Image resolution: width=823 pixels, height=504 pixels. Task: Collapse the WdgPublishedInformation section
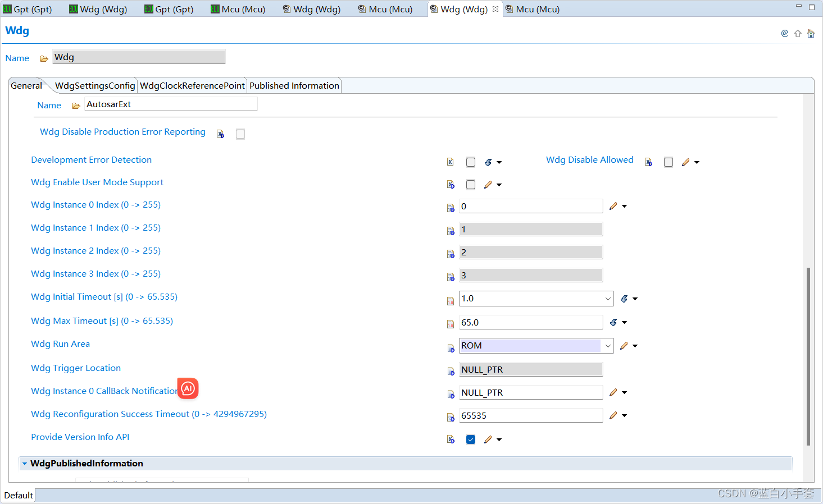point(25,464)
